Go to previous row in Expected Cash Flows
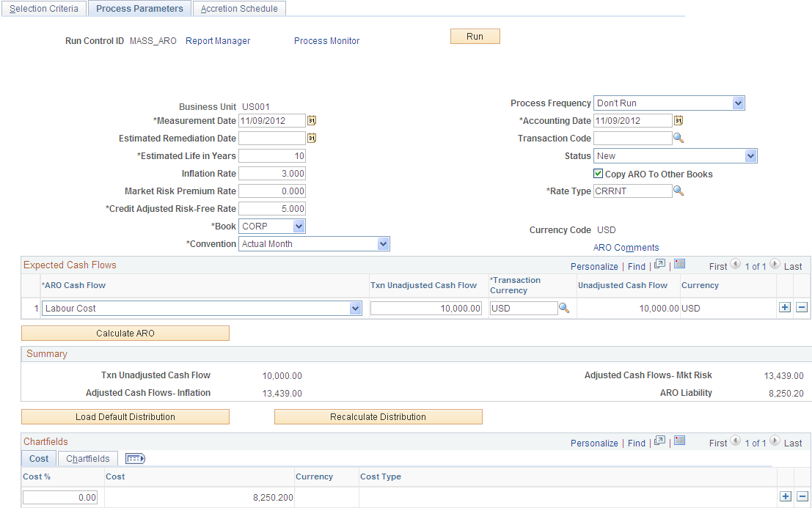 pyautogui.click(x=736, y=265)
